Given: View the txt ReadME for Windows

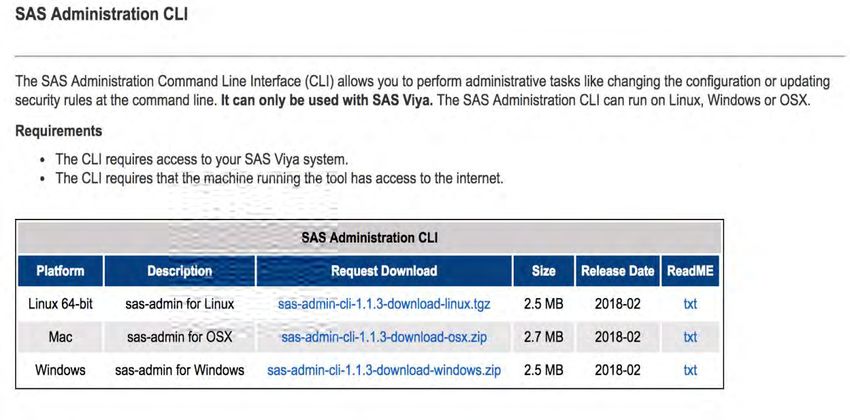Looking at the screenshot, I should click(690, 371).
